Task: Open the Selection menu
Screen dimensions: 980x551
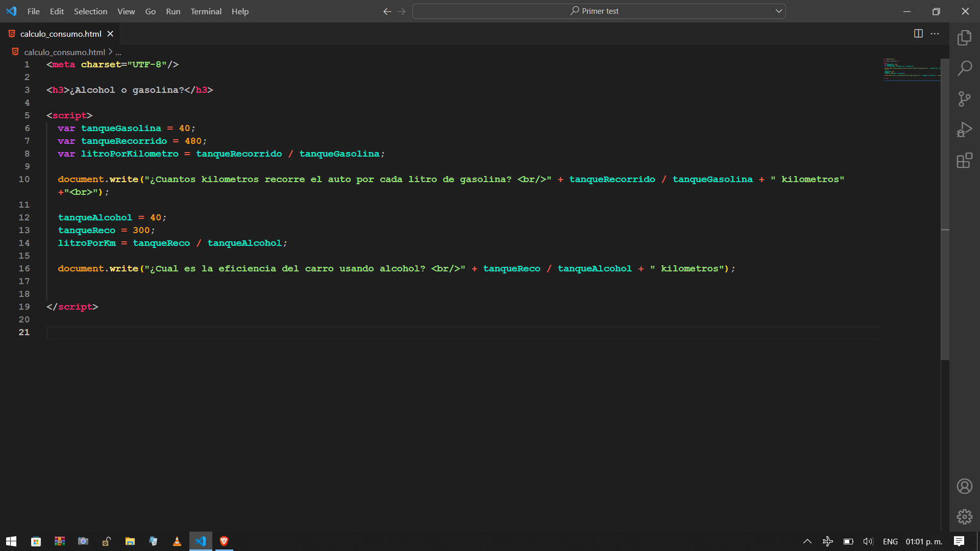Action: click(x=91, y=11)
